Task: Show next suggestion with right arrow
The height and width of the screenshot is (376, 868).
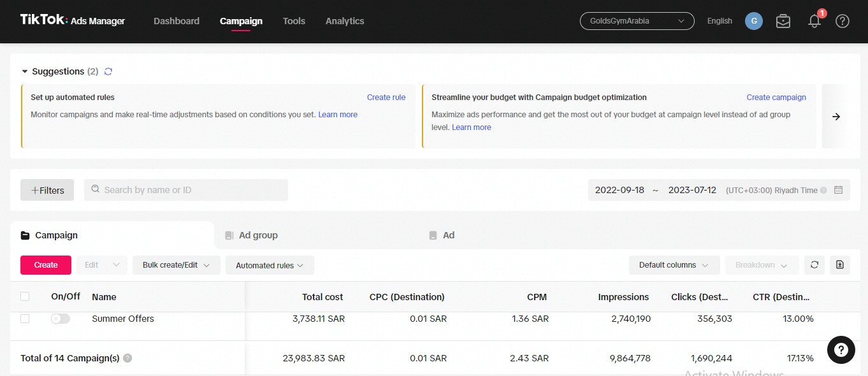Action: coord(837,117)
